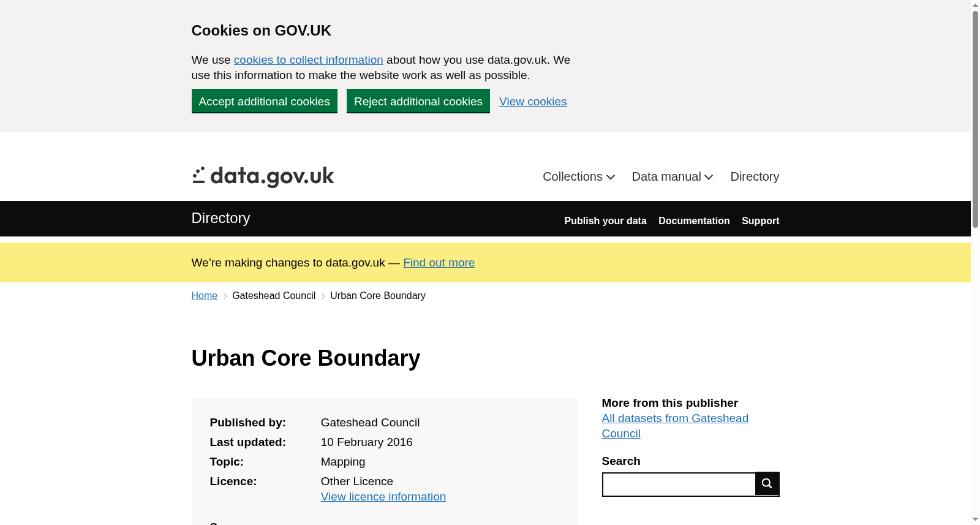The width and height of the screenshot is (980, 525).
Task: Open All datasets from Gateshead Council
Action: [x=675, y=426]
